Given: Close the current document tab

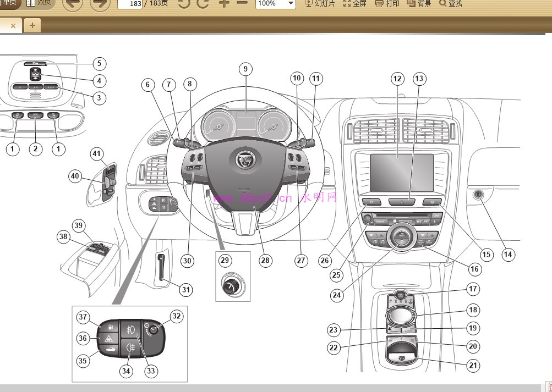Looking at the screenshot, I should 13,25.
